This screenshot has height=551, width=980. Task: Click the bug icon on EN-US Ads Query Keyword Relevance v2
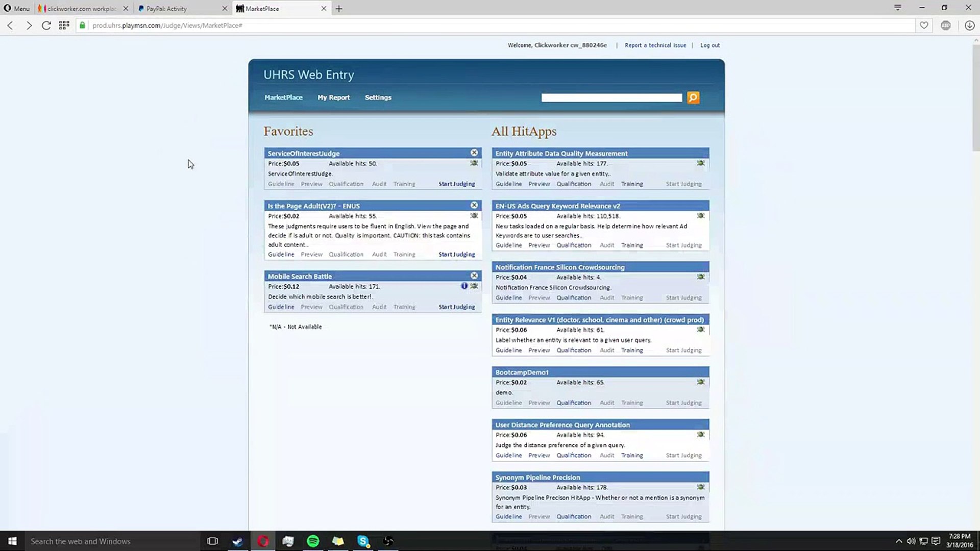[x=700, y=215]
